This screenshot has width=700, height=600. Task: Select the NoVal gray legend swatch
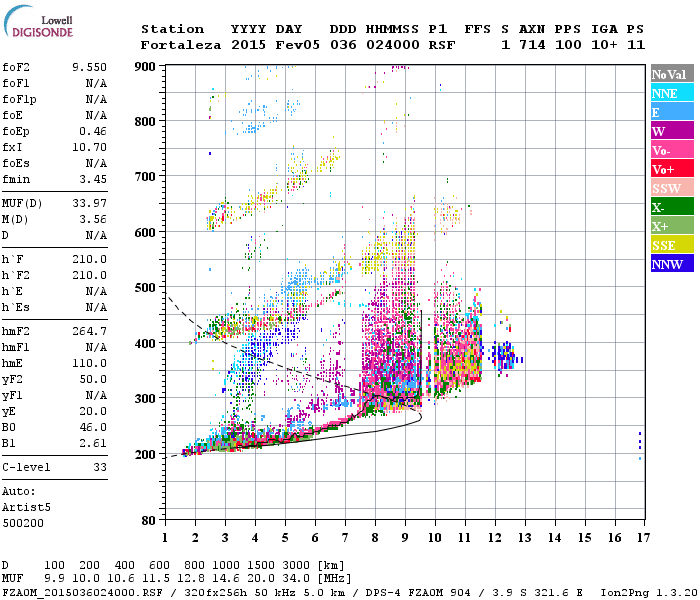[672, 74]
